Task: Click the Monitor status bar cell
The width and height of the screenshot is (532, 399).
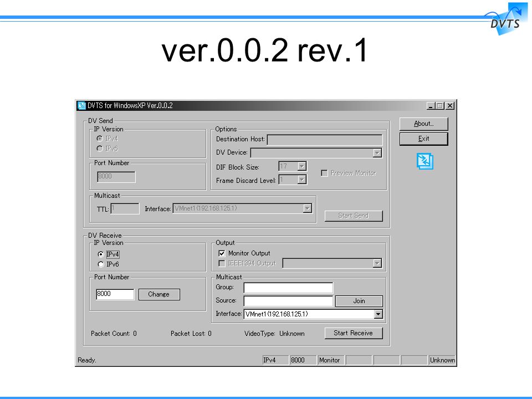Action: [x=331, y=360]
